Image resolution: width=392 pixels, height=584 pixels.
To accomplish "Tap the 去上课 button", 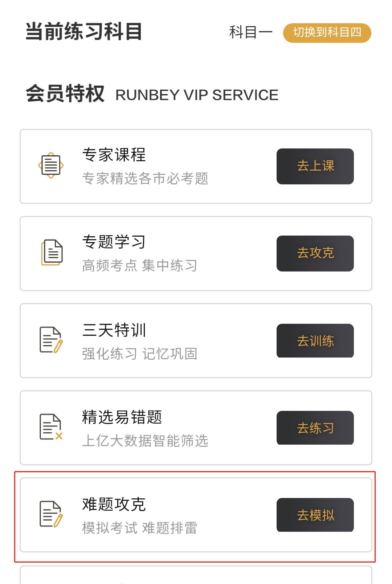I will (x=315, y=166).
